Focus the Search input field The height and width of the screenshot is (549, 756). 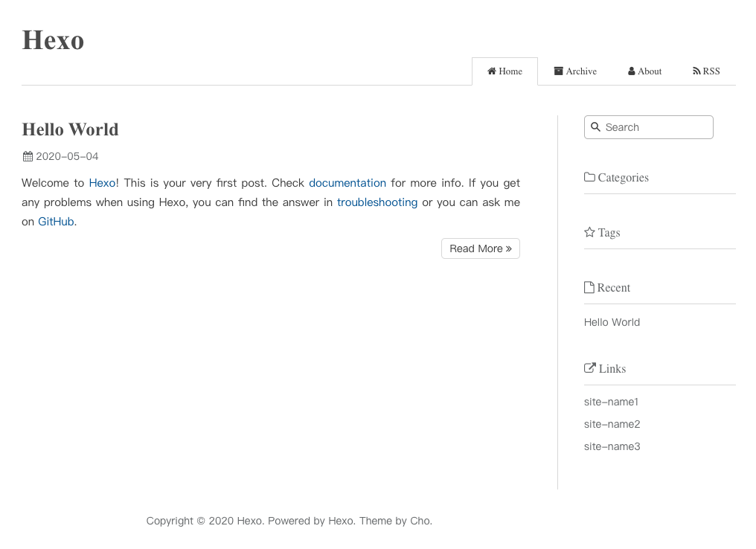point(656,127)
